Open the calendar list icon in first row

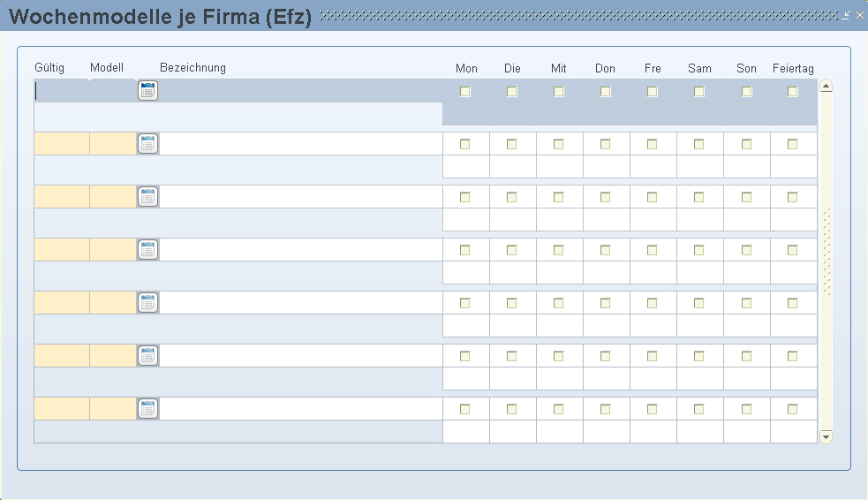pos(147,91)
